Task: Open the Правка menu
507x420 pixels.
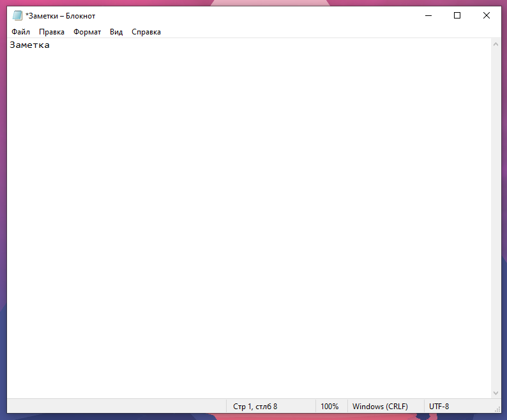Action: [52, 32]
